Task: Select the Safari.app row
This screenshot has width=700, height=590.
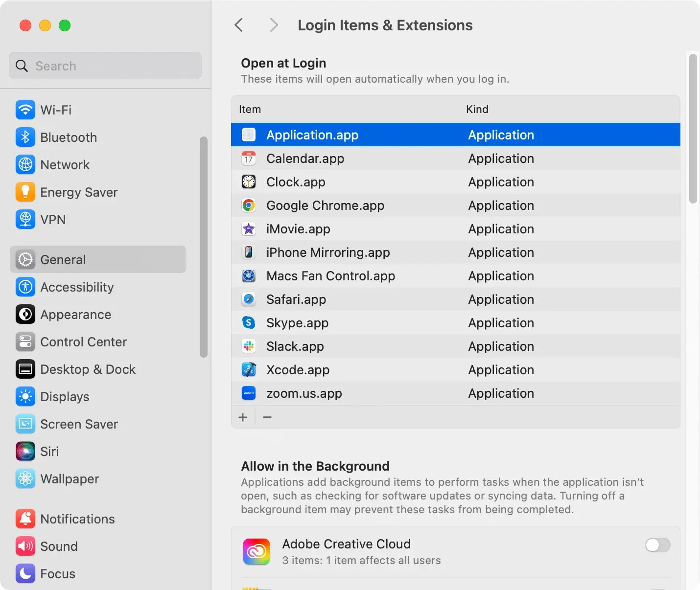Action: [x=456, y=299]
